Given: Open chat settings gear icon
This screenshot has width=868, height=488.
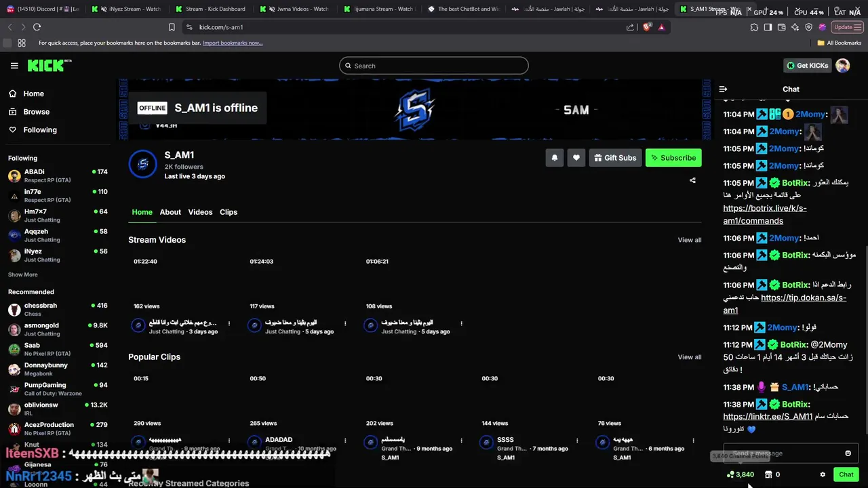Looking at the screenshot, I should click(x=823, y=474).
